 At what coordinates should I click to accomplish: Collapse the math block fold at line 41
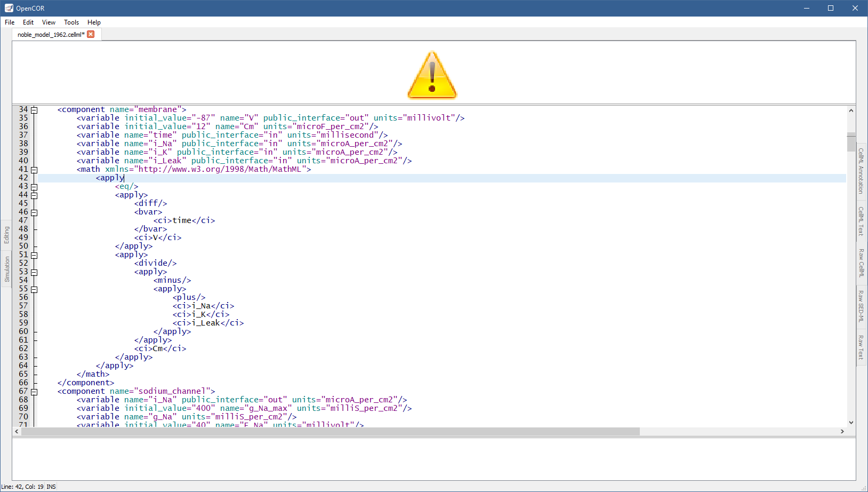point(34,170)
